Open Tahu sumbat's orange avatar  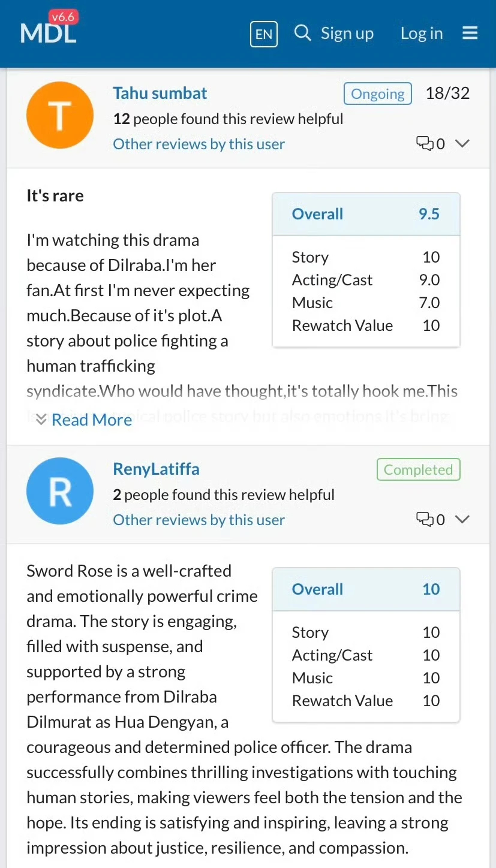pyautogui.click(x=60, y=115)
